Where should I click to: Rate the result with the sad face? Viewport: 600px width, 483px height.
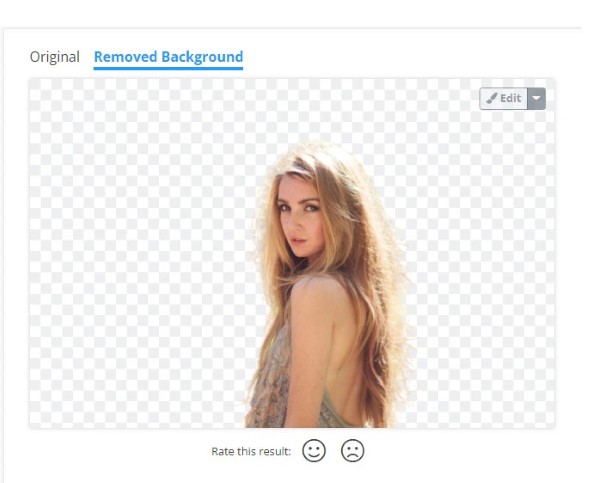point(352,450)
